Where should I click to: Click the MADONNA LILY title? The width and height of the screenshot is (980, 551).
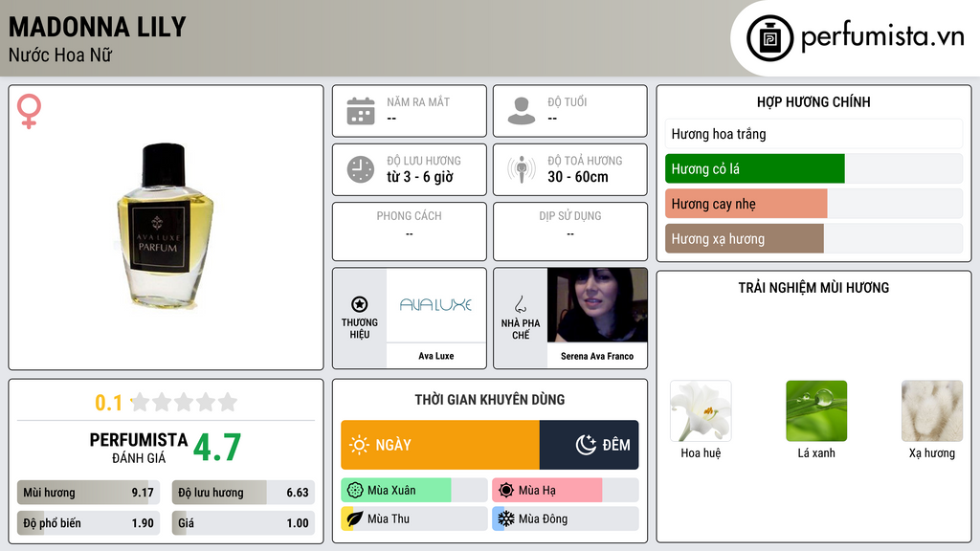click(x=98, y=27)
